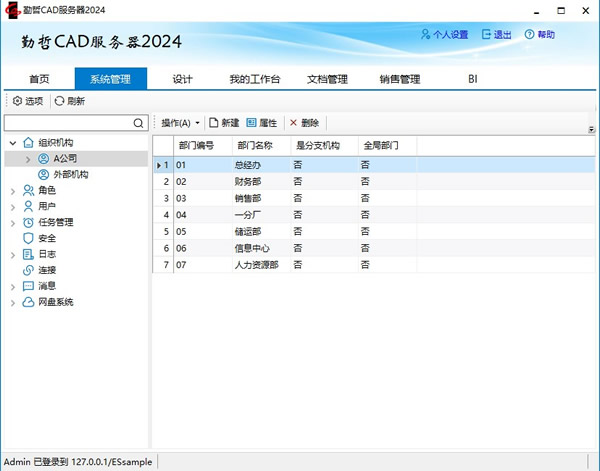Screen dimensions: 600x471
Task: Collapse the 组织机构 tree node
Action: [x=12, y=143]
